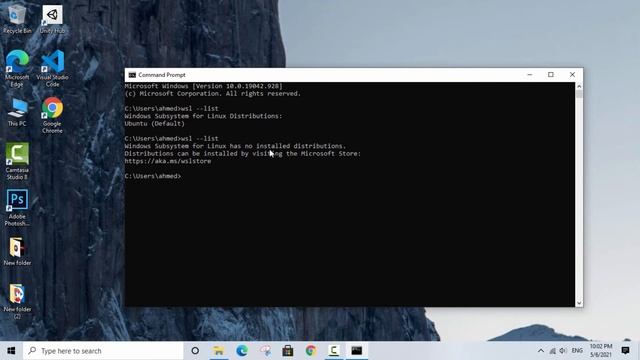Click 'Windows Subsystem for Linux Distributions:' line

tap(203, 116)
